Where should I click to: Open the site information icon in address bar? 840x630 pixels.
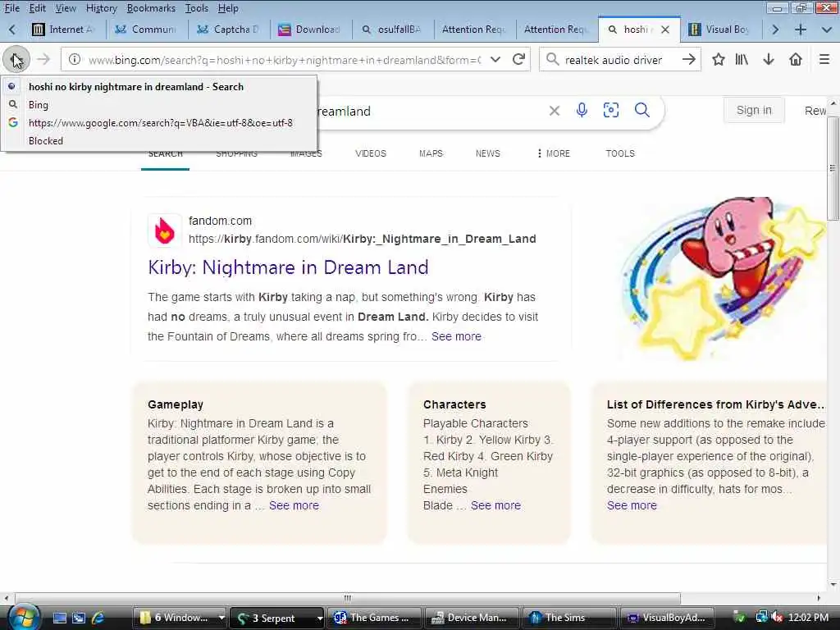tap(75, 59)
